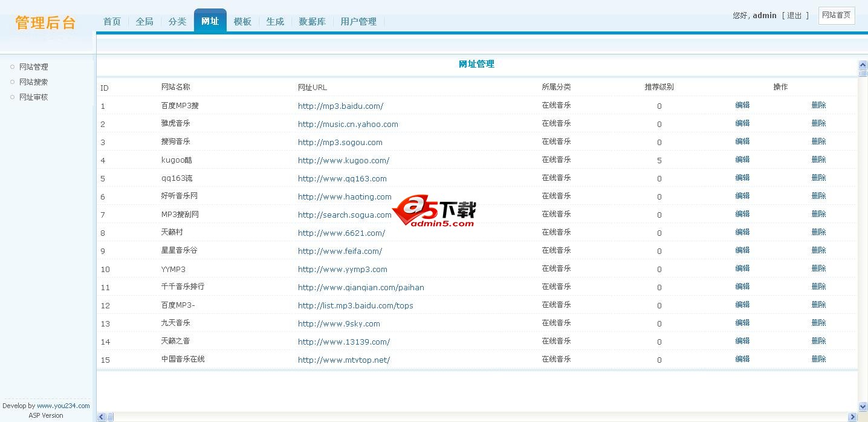This screenshot has width=868, height=422.
Task: Open the http://music.cn.yahoo.com link
Action: point(348,124)
